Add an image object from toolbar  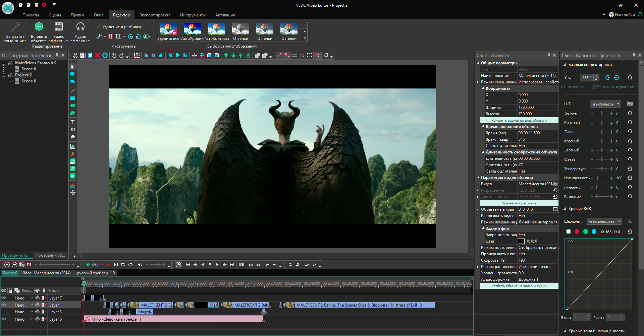coord(72,161)
